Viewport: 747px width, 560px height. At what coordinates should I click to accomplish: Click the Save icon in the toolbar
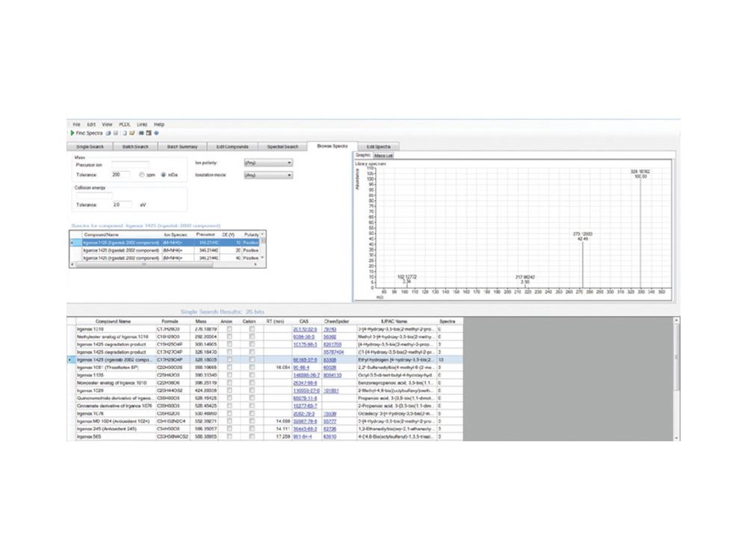click(x=115, y=132)
